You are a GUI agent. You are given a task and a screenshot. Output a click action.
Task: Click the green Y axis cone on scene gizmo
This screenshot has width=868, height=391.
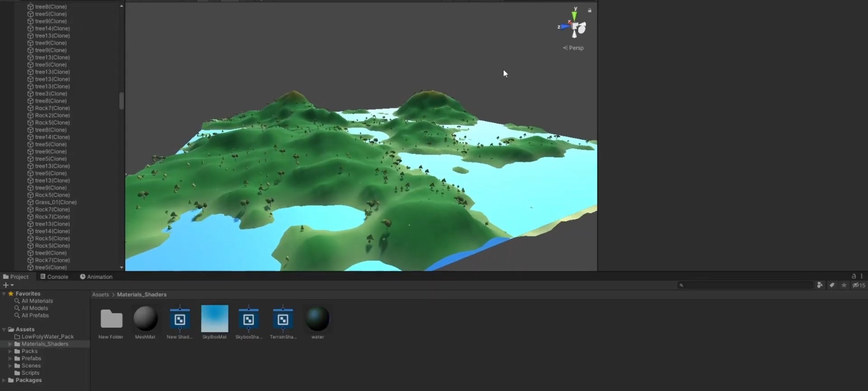(x=574, y=16)
